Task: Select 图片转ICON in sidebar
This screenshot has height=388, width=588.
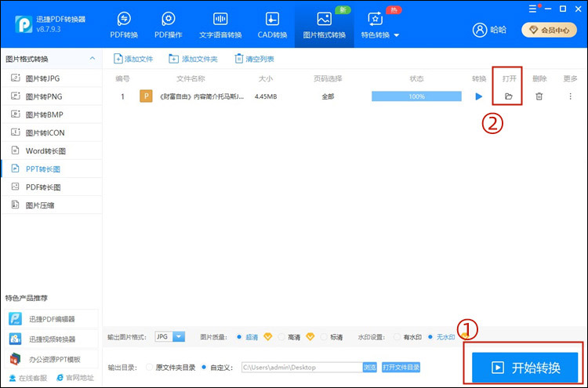Action: click(x=52, y=132)
